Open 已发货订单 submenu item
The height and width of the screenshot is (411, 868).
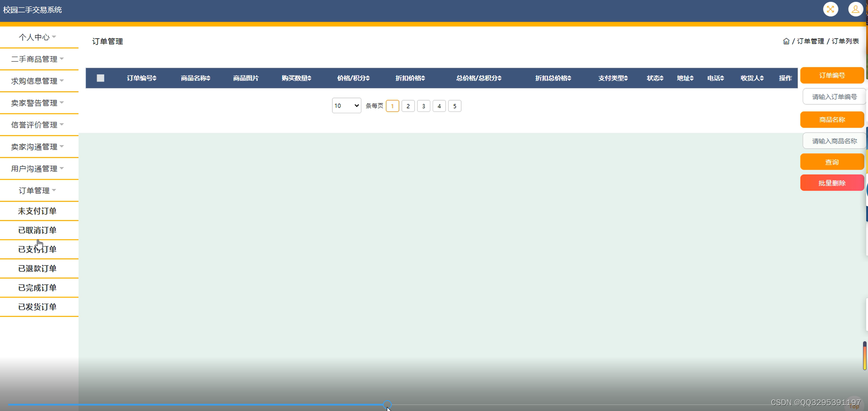[x=39, y=307]
